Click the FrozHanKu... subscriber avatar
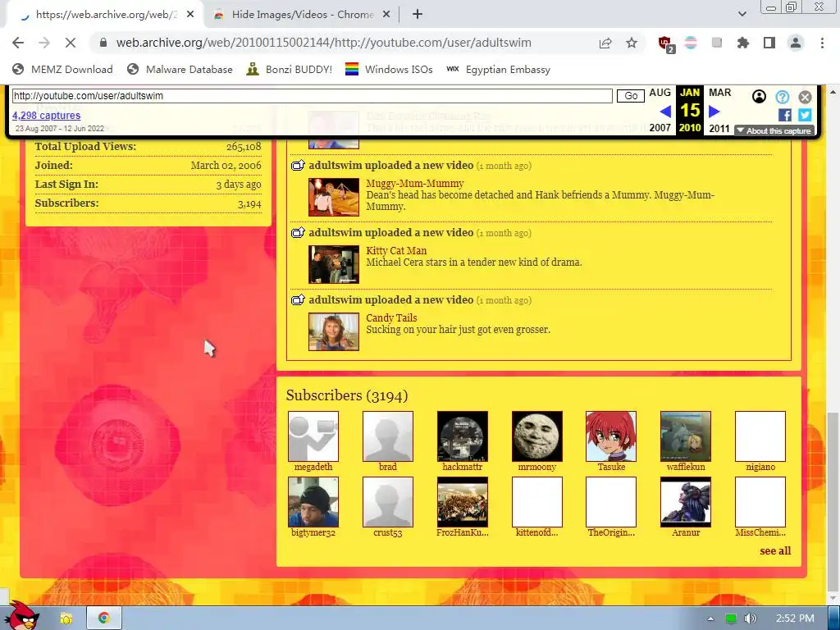 click(x=463, y=502)
